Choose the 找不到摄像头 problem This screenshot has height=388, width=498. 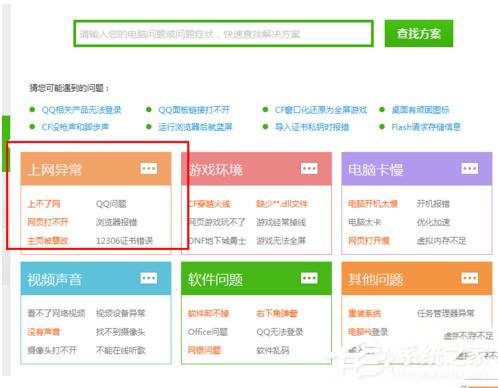tap(121, 332)
